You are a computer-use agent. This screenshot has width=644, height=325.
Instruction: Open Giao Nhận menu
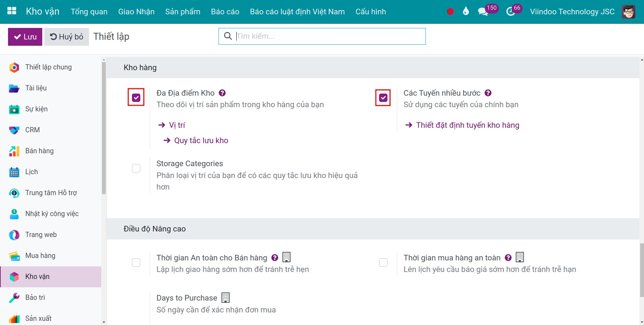coord(136,12)
